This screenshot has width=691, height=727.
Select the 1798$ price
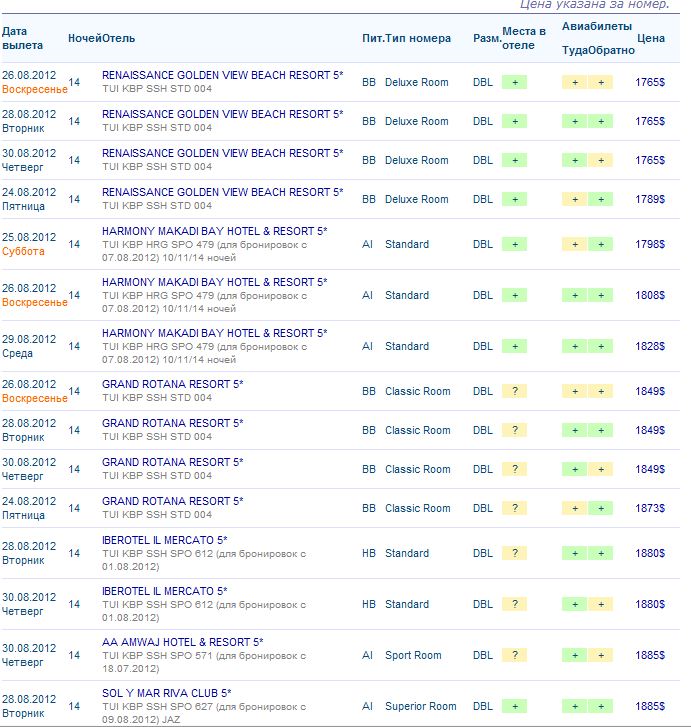tap(649, 244)
